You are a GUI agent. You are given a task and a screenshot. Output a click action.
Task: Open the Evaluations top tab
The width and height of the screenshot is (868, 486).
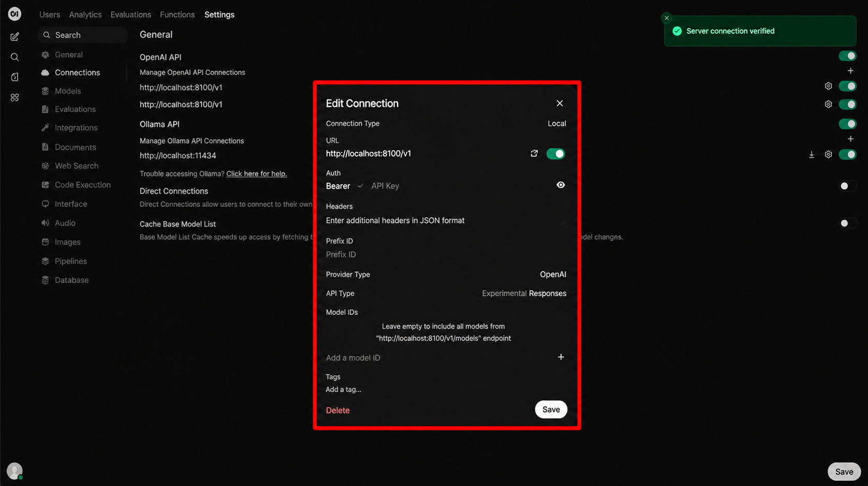tap(131, 15)
